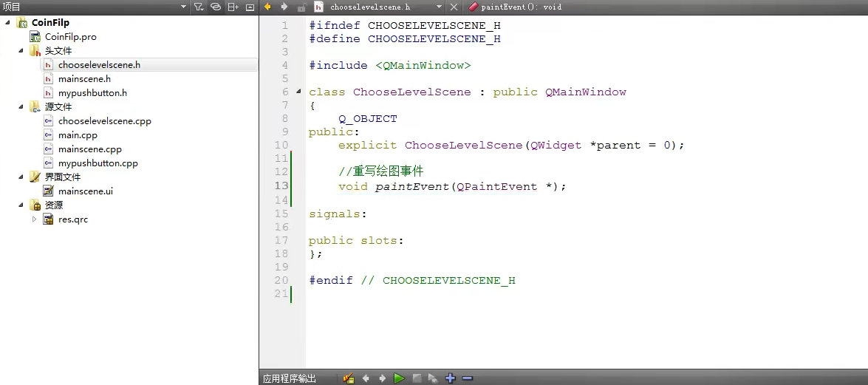Click the #endif directive line

tap(412, 280)
